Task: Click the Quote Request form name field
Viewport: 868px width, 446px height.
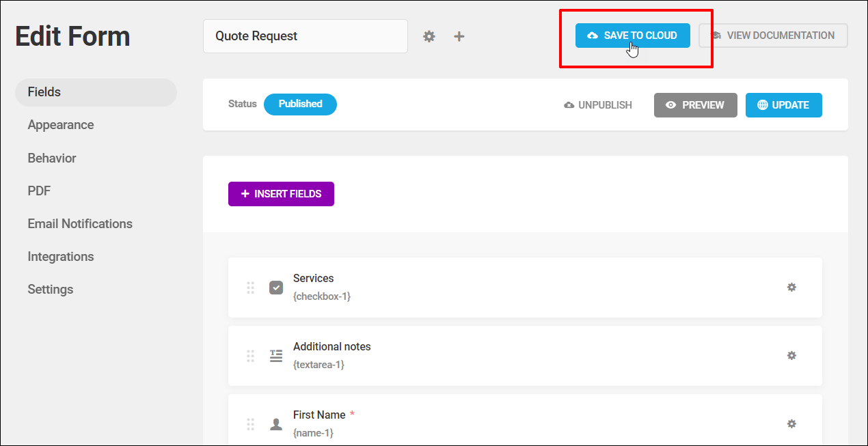Action: click(x=305, y=36)
